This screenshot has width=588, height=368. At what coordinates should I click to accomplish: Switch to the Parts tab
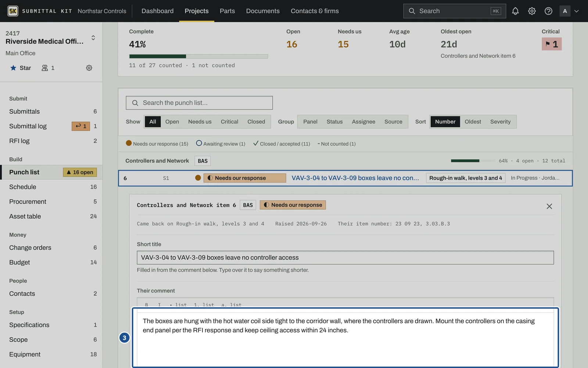coord(227,11)
